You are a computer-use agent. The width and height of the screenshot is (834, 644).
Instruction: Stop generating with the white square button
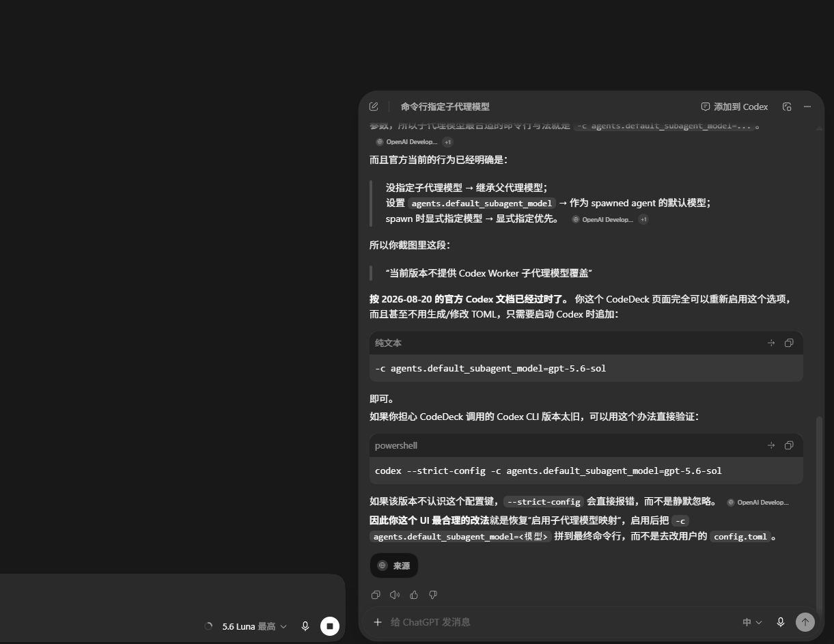click(x=330, y=626)
